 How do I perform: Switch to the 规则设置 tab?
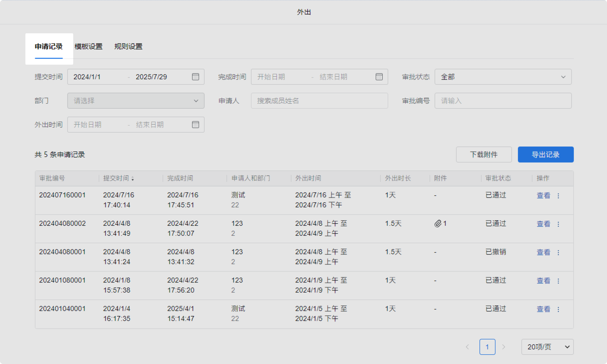[128, 46]
